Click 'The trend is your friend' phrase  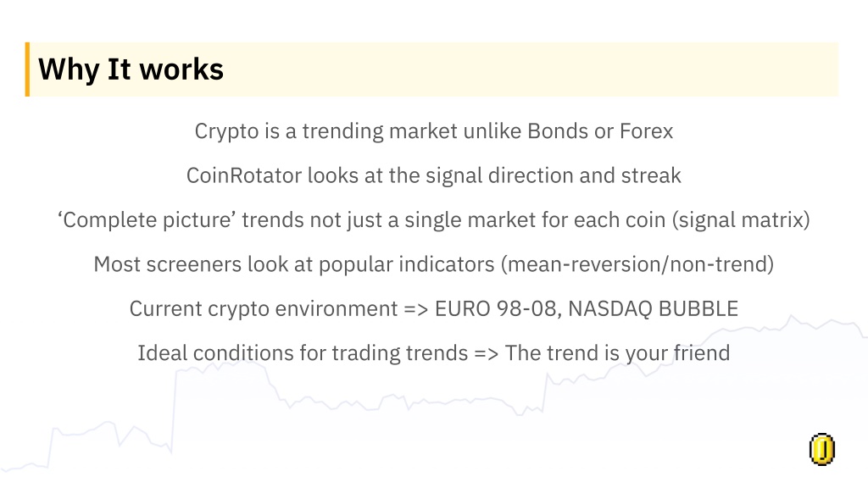[x=617, y=353]
